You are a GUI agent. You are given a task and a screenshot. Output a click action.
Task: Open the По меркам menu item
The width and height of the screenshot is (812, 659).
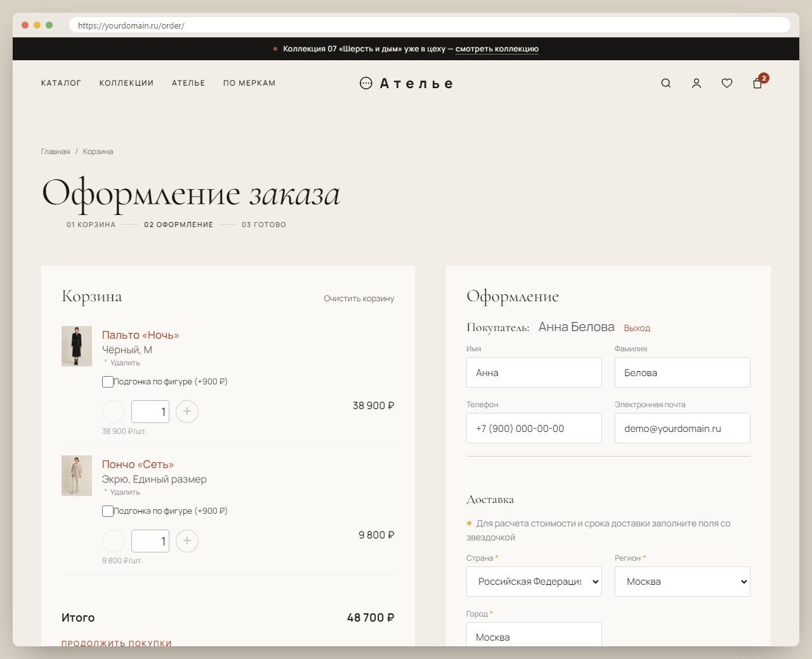point(249,83)
